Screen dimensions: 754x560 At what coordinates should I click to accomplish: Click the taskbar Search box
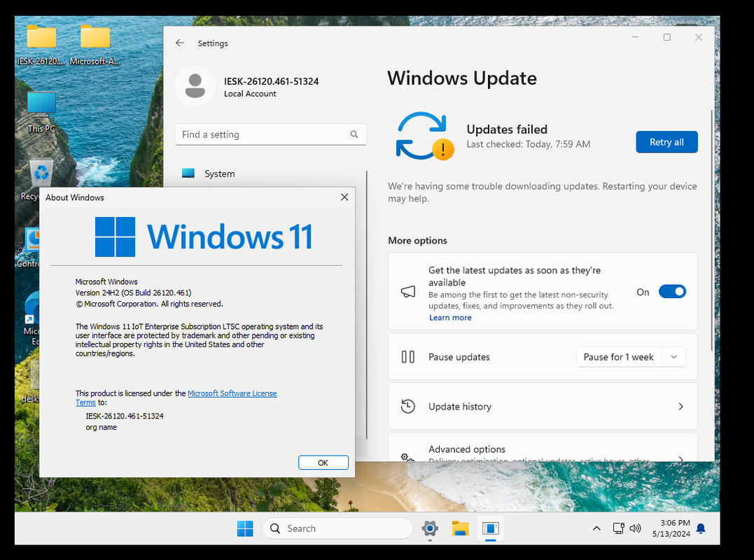pyautogui.click(x=337, y=528)
